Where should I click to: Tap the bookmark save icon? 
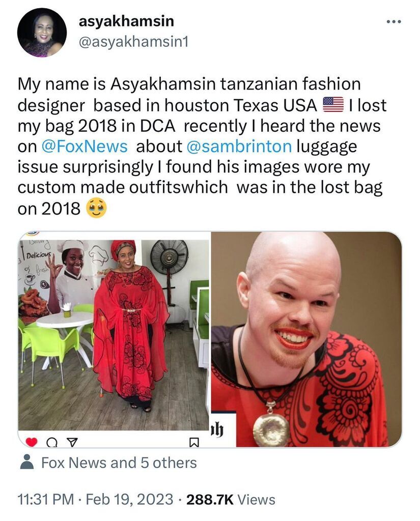(194, 442)
